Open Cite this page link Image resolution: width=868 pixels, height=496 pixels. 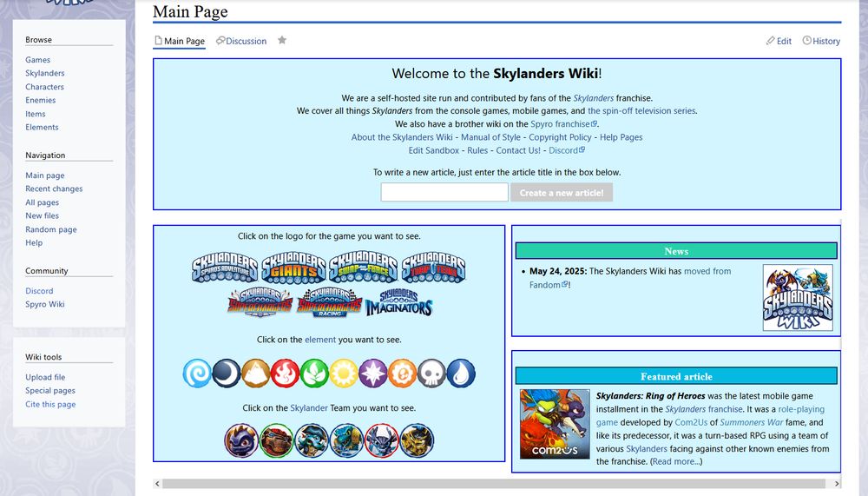pos(50,405)
